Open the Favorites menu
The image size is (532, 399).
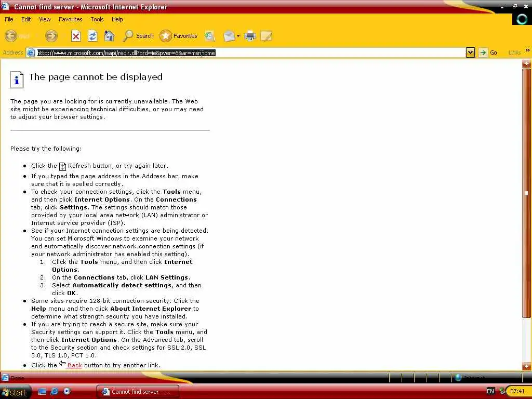pyautogui.click(x=71, y=19)
